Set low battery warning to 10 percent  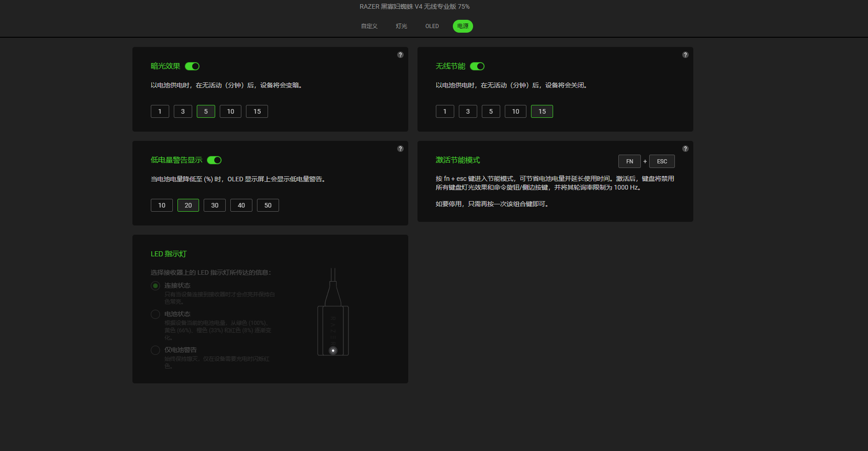[162, 205]
